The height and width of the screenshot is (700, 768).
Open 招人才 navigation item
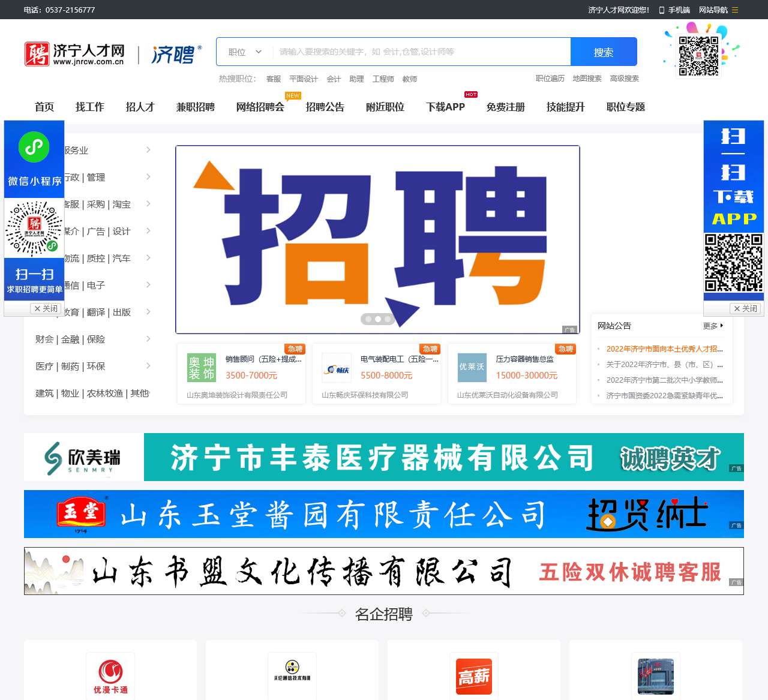pyautogui.click(x=140, y=107)
